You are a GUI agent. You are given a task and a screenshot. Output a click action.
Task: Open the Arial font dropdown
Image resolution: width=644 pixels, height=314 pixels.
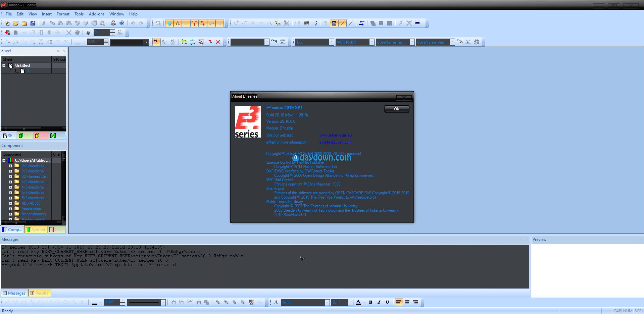[x=327, y=302]
